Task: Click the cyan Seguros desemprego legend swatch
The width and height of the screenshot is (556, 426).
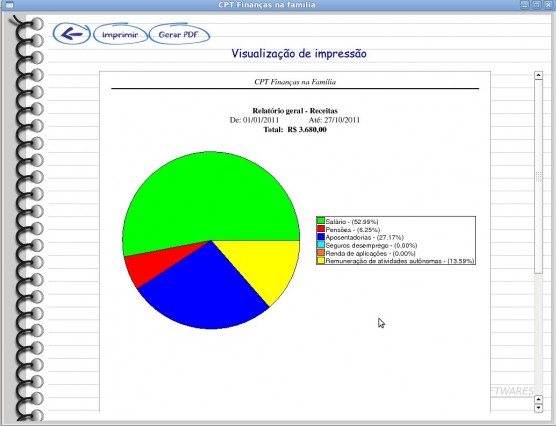Action: pos(321,245)
